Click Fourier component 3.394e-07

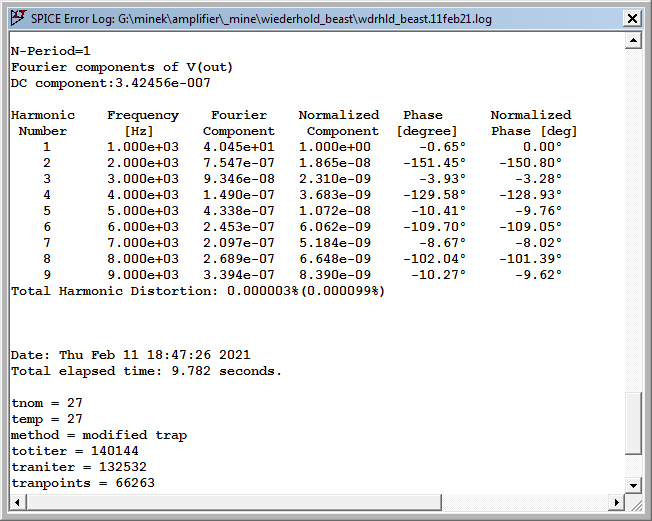click(239, 275)
